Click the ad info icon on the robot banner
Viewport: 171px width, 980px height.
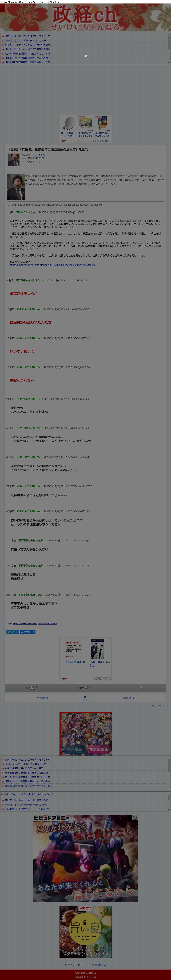point(134,818)
